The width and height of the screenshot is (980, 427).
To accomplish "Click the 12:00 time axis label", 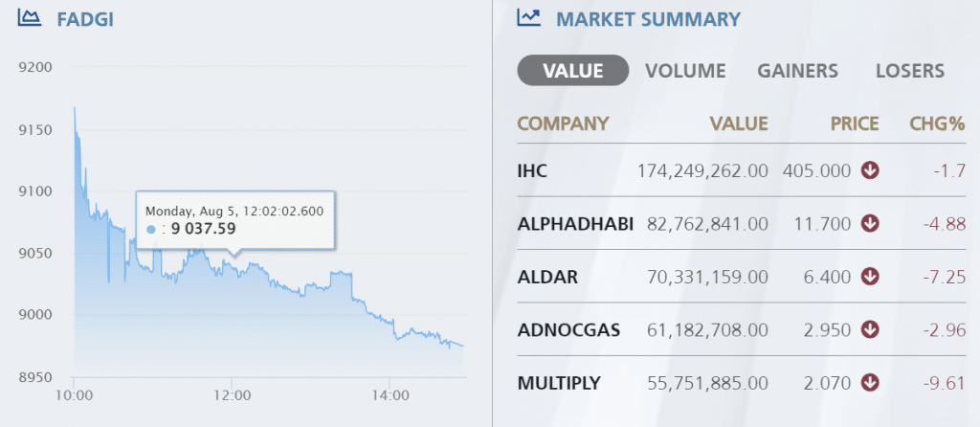I will click(233, 394).
